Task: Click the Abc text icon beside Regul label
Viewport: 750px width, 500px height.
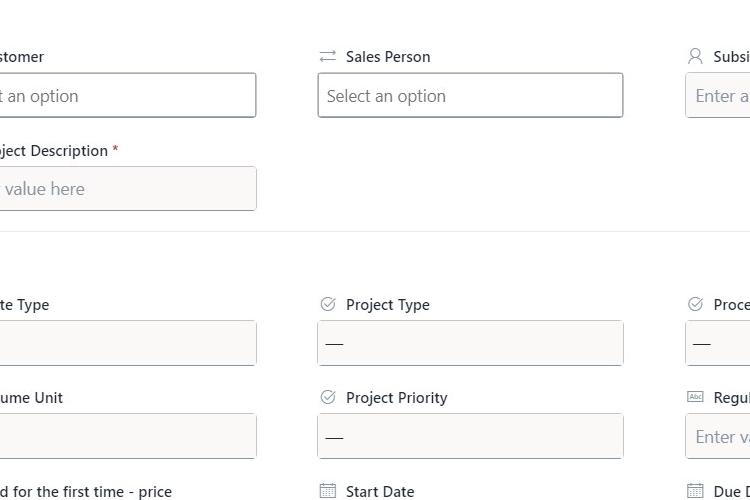Action: pyautogui.click(x=695, y=397)
